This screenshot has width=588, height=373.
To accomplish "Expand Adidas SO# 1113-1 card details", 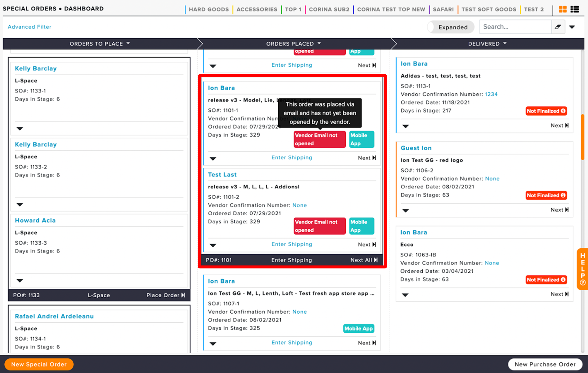I will coord(406,126).
